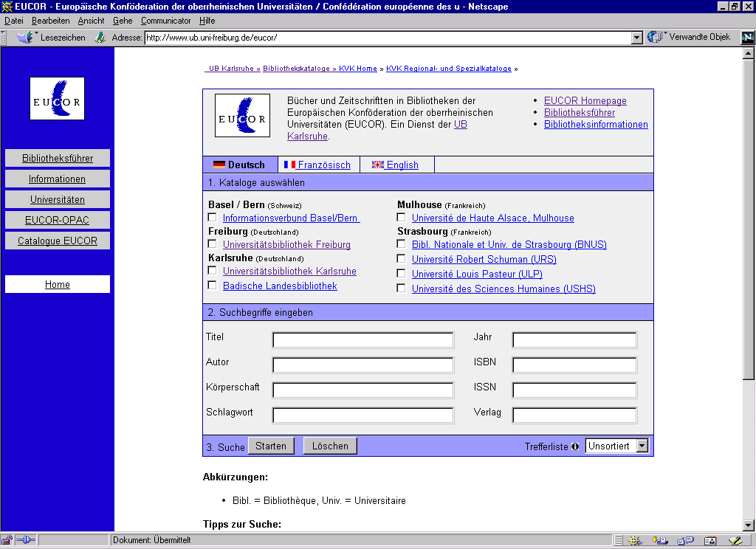Open Bibliotheksführer in the sidebar
The width and height of the screenshot is (756, 549).
pyautogui.click(x=58, y=158)
